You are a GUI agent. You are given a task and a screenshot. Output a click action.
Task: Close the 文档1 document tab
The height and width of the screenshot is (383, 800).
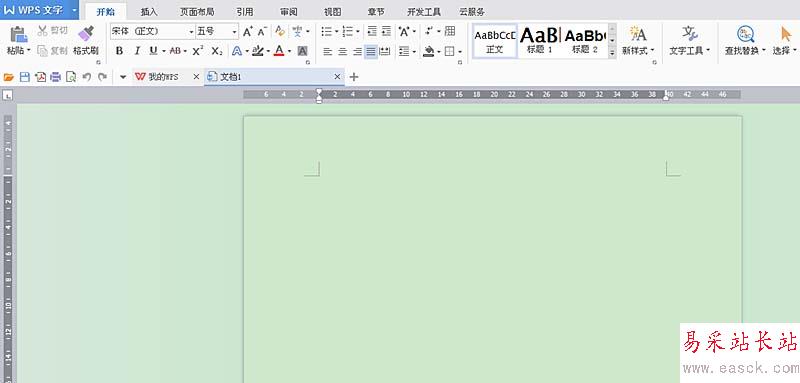(x=337, y=77)
